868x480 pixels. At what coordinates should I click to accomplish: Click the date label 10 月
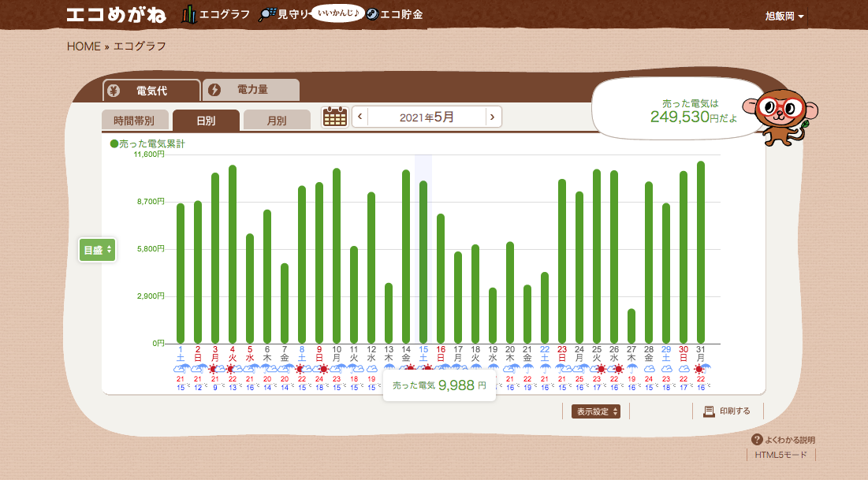(x=337, y=354)
